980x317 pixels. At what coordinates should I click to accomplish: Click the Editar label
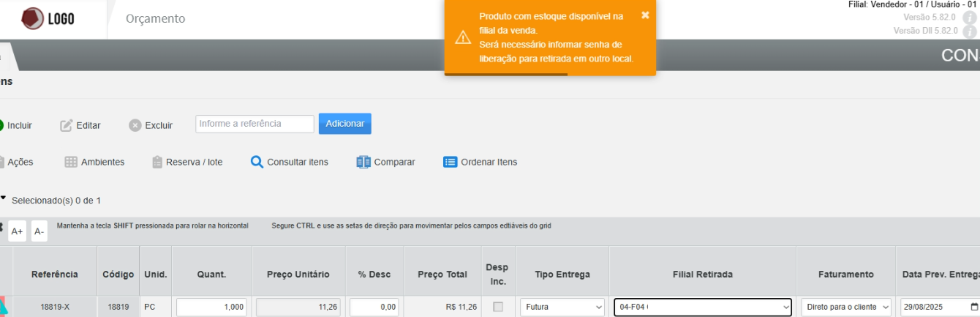(x=88, y=125)
